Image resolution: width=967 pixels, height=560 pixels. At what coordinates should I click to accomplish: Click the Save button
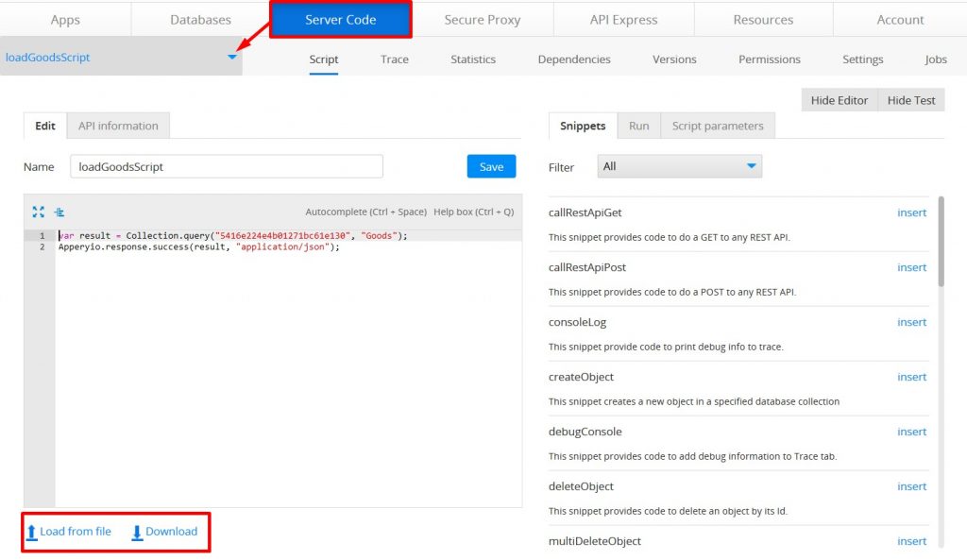tap(491, 166)
